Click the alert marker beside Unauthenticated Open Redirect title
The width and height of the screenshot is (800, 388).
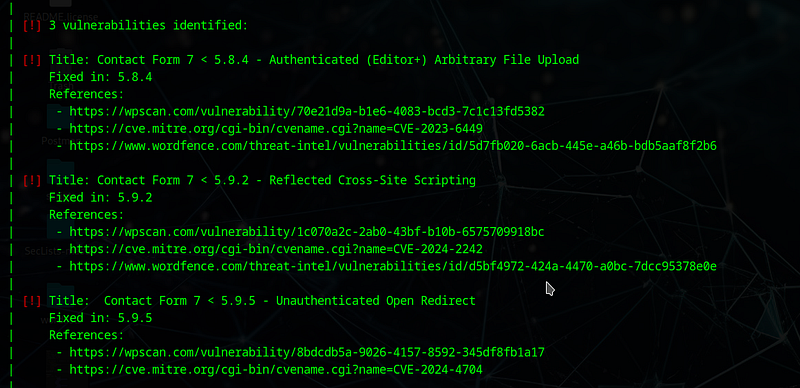point(32,301)
